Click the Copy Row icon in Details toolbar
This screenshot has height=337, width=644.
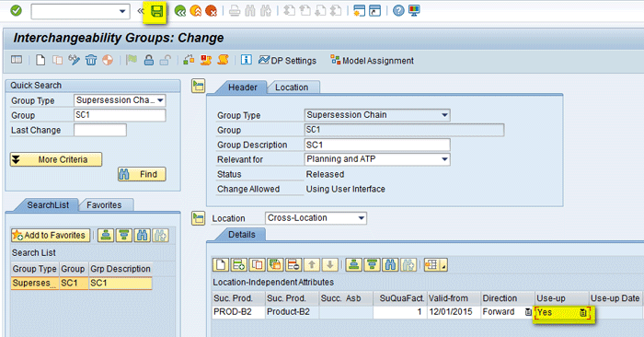[x=257, y=265]
